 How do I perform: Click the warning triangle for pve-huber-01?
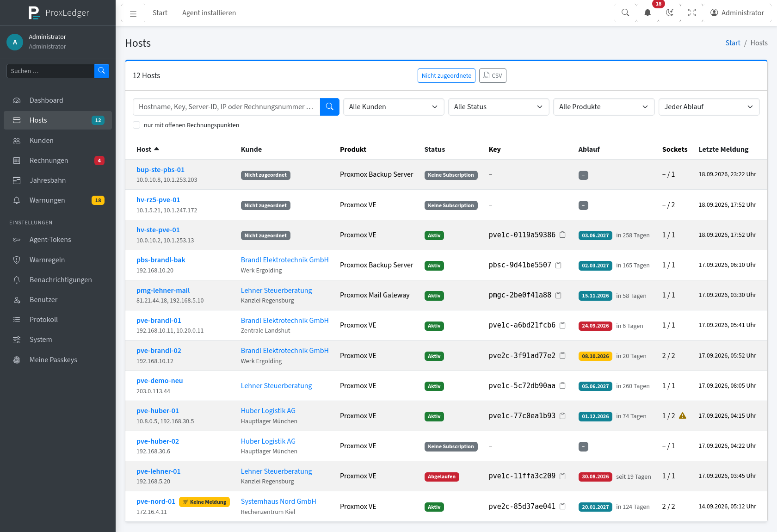click(x=683, y=416)
